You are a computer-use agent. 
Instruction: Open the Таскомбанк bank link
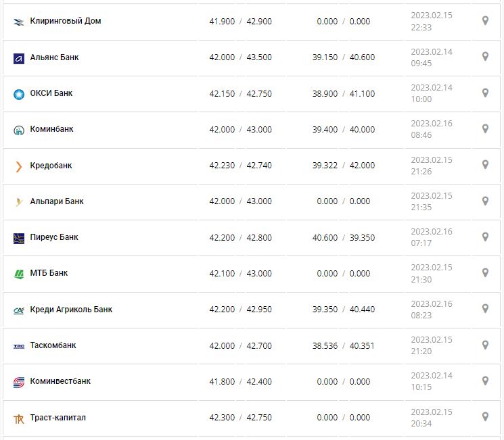[53, 345]
